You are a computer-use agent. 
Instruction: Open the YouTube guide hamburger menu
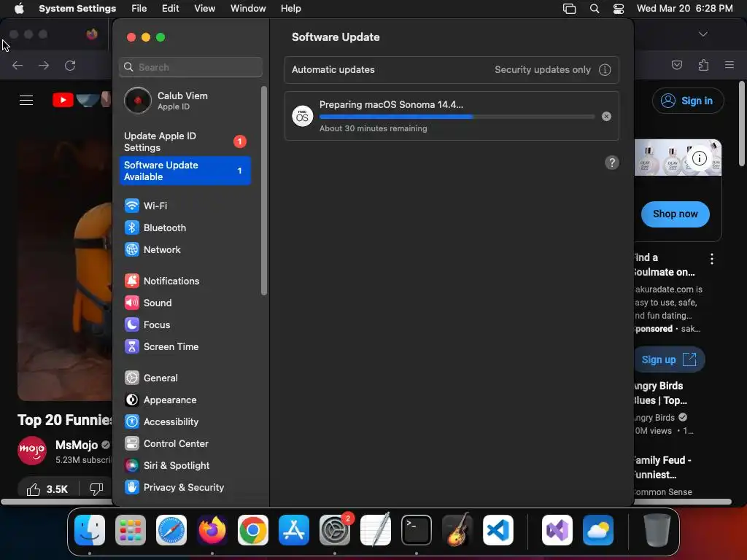coord(26,101)
